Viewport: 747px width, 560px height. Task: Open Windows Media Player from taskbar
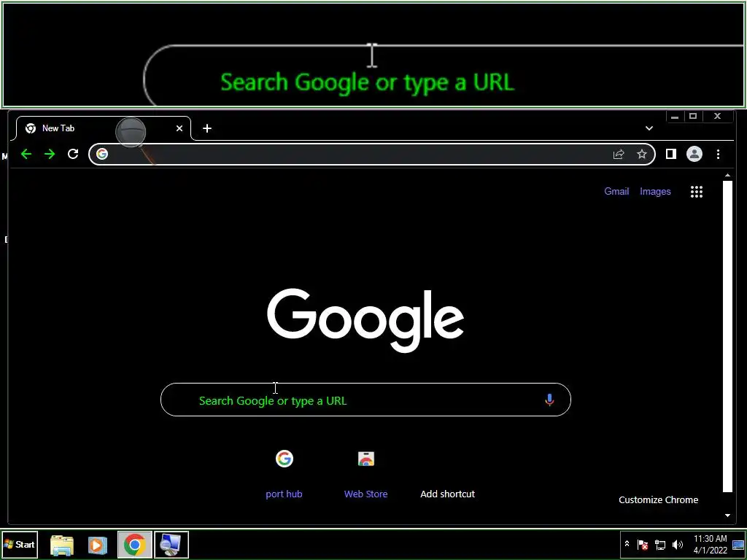pyautogui.click(x=97, y=544)
